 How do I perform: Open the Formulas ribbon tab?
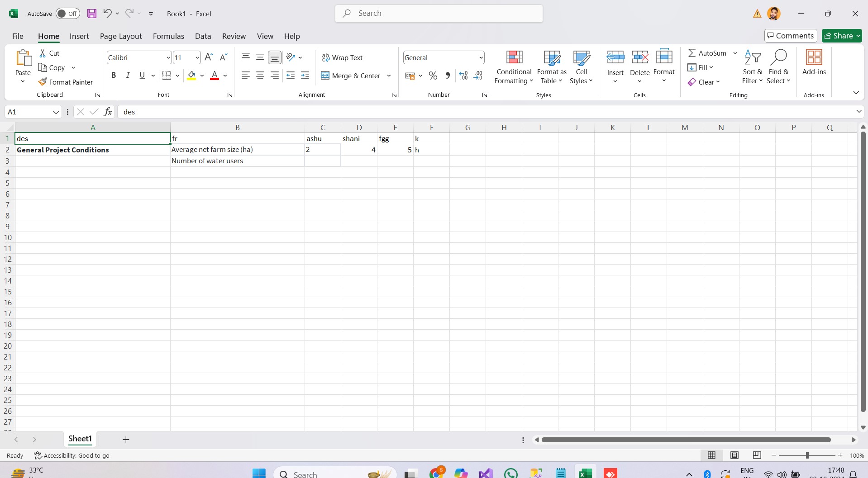coord(168,36)
